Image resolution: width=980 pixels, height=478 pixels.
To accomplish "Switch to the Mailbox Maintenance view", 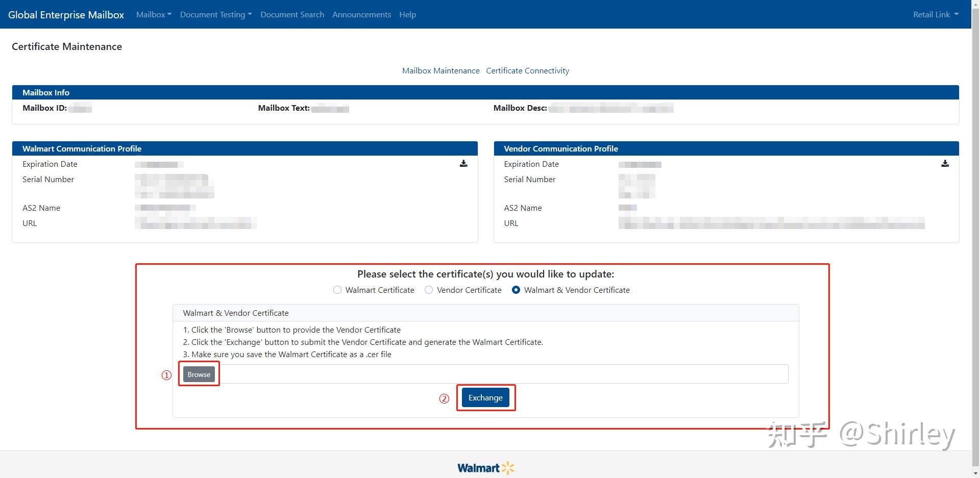I will pos(440,70).
